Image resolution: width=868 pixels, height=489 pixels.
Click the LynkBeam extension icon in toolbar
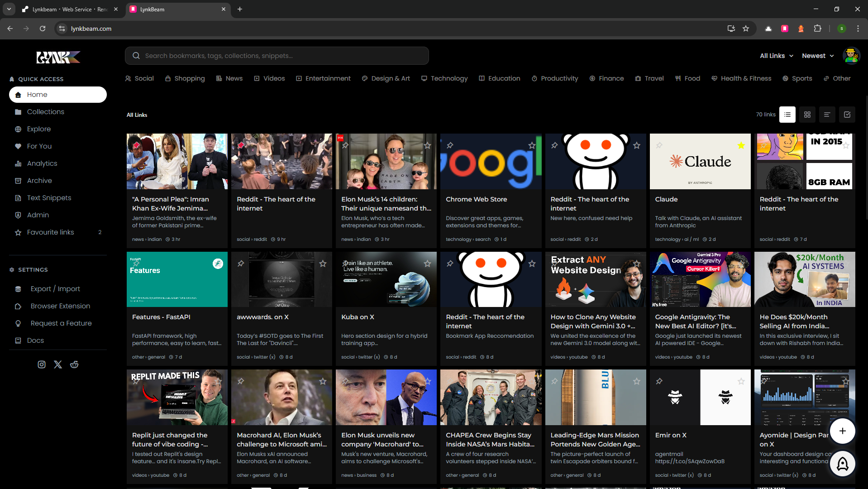tap(785, 29)
